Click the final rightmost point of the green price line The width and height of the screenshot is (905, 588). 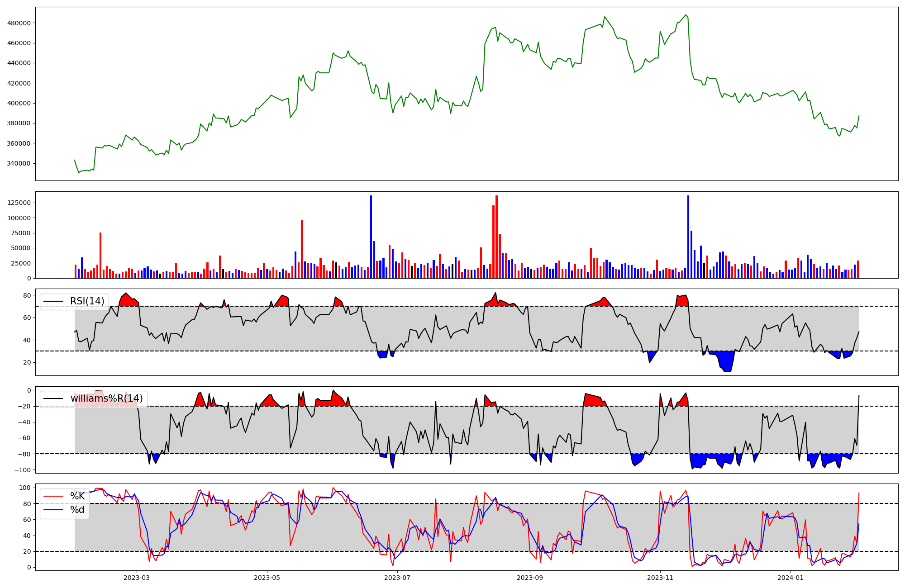(x=859, y=116)
